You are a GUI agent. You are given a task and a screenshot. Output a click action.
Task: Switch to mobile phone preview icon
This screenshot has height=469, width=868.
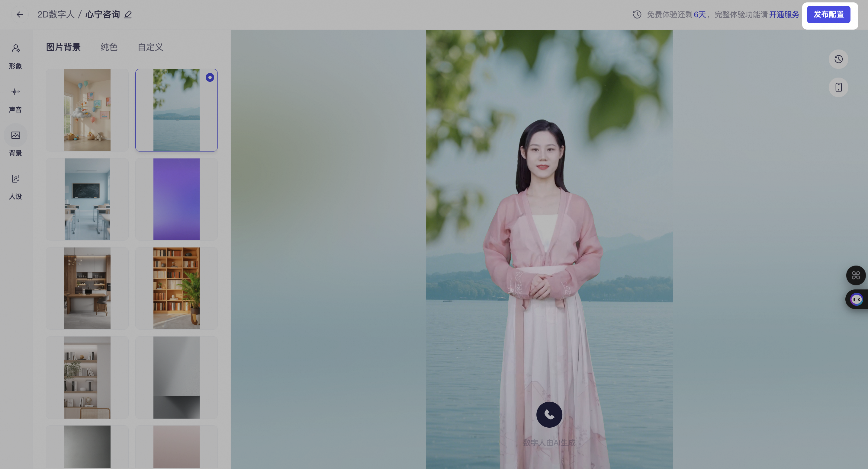tap(838, 87)
